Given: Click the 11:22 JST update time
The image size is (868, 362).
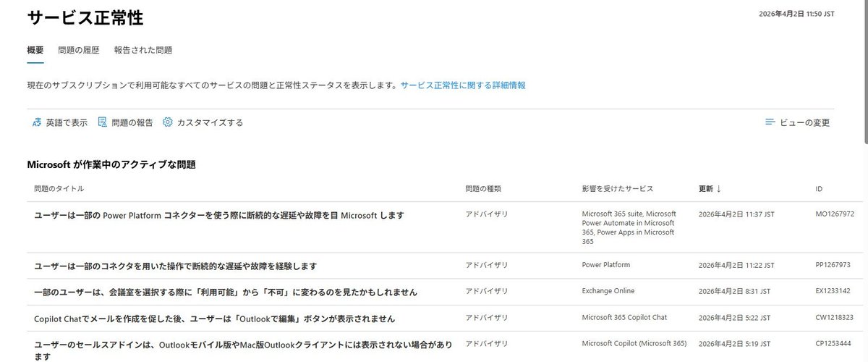Looking at the screenshot, I should (736, 265).
